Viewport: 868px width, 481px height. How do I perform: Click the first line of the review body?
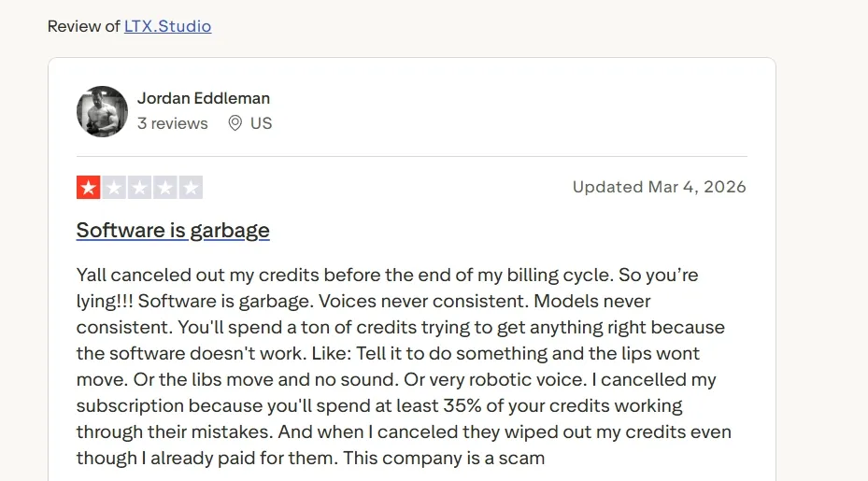388,276
